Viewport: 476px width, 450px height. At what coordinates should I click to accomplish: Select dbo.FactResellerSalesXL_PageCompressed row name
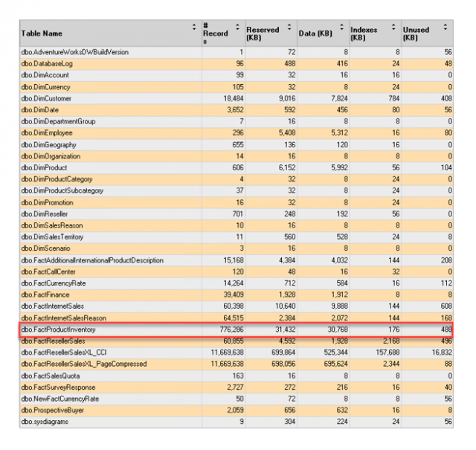coord(83,364)
